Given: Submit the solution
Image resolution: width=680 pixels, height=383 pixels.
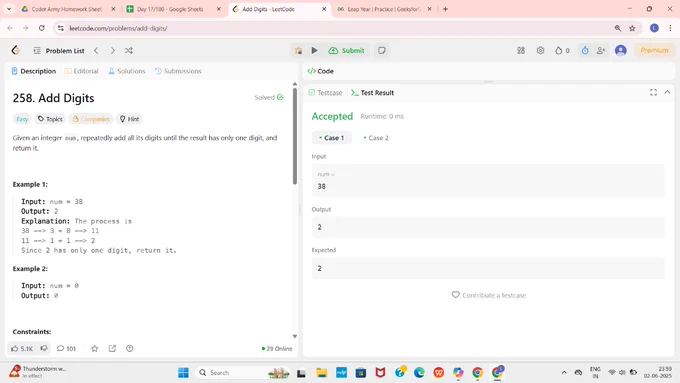Looking at the screenshot, I should click(x=347, y=51).
